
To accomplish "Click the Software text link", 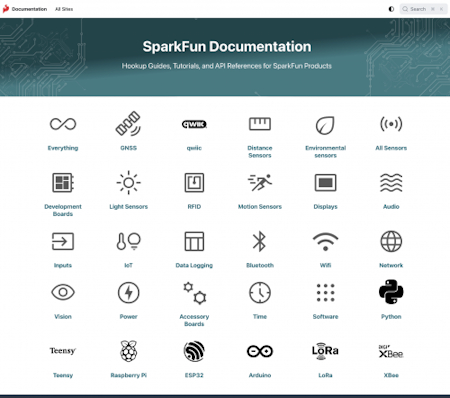I will coord(326,317).
